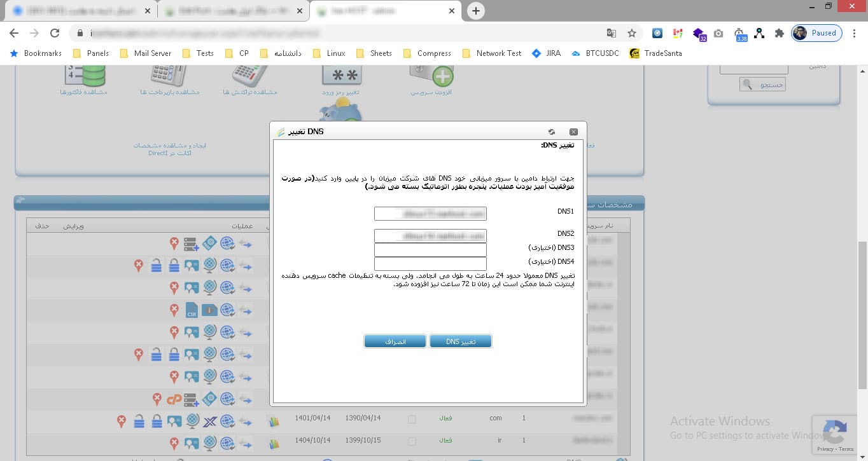868x461 pixels.
Task: Bookmark this page with the star icon
Action: (632, 33)
